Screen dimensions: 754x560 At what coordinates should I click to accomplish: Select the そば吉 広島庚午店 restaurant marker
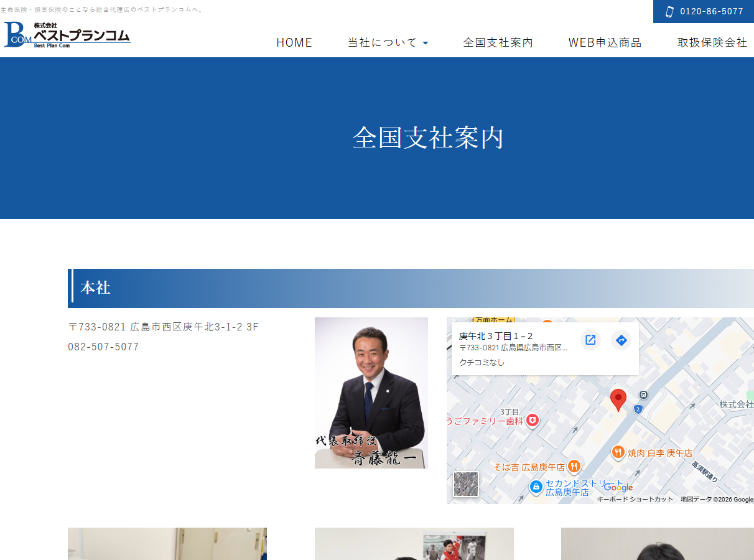tap(574, 466)
